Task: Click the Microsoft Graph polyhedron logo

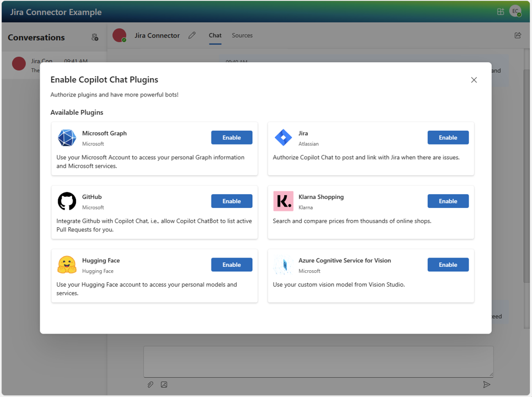Action: (x=67, y=138)
